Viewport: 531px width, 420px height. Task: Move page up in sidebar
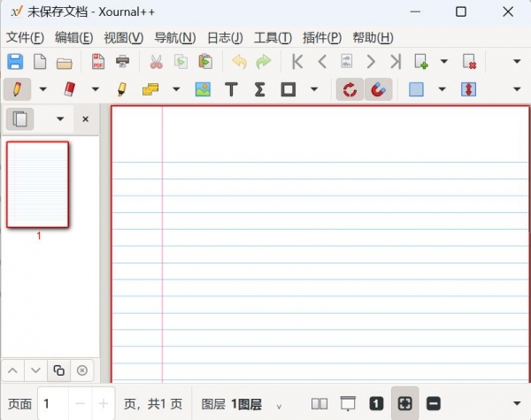(13, 370)
